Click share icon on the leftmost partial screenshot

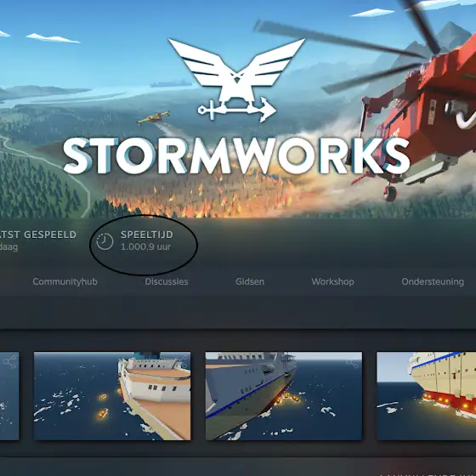click(9, 362)
